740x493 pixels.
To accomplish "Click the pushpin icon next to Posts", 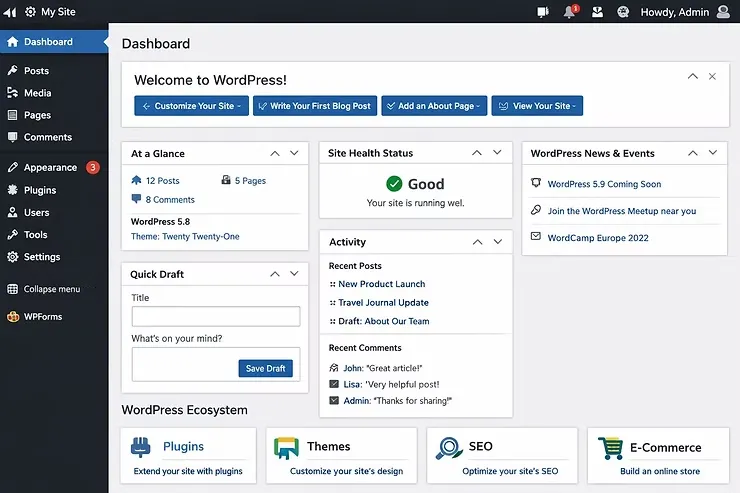I will tap(13, 70).
